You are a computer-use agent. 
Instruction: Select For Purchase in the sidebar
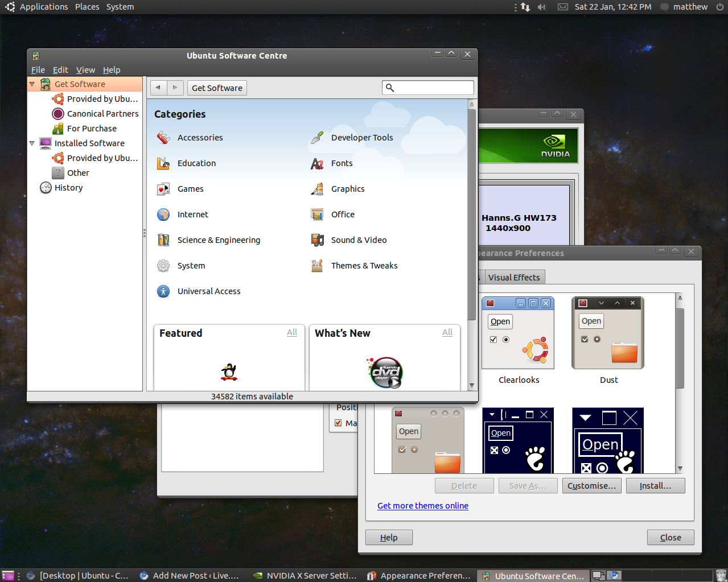[84, 129]
